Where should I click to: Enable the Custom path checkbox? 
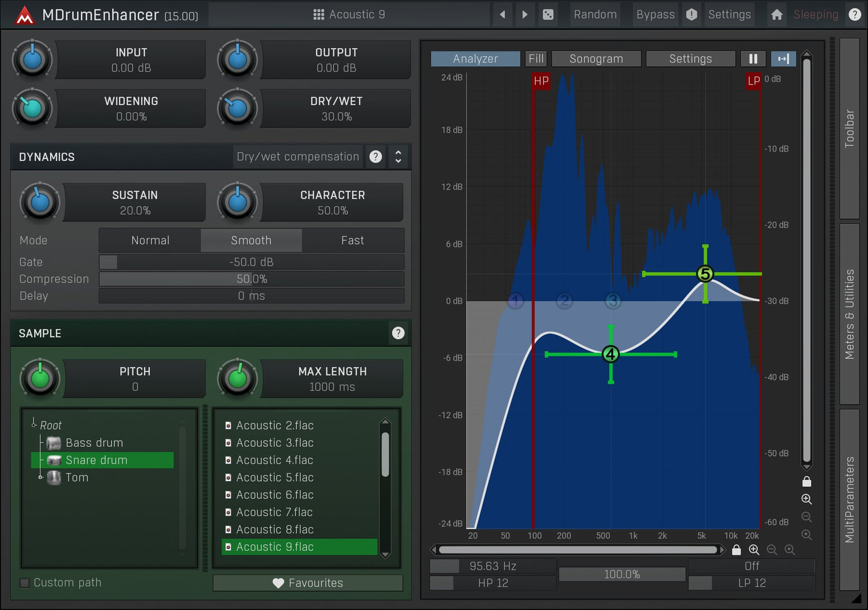(x=25, y=583)
